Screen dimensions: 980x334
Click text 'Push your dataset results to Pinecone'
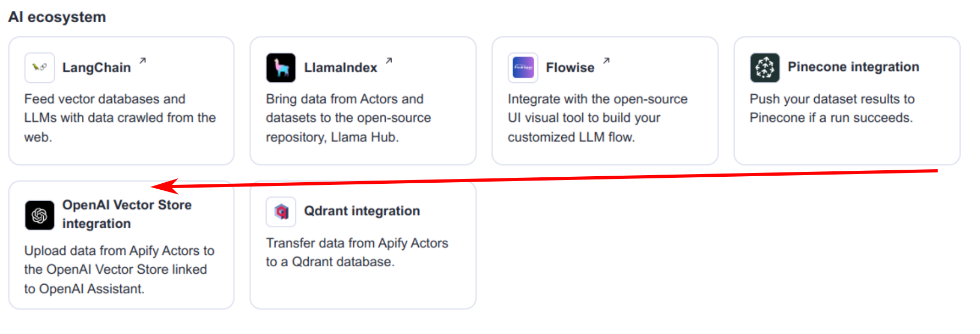832,108
